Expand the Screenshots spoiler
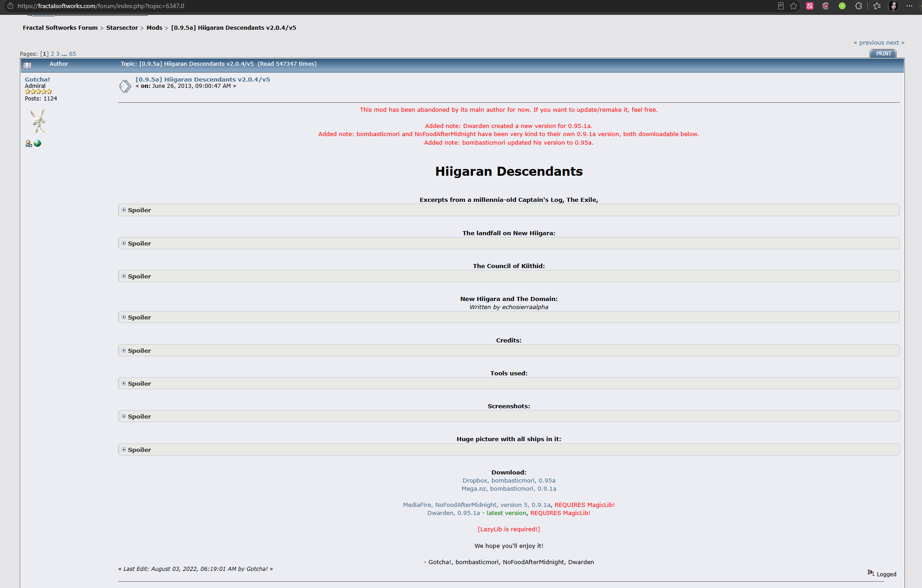Screen dimensions: 922x588 [x=509, y=416]
